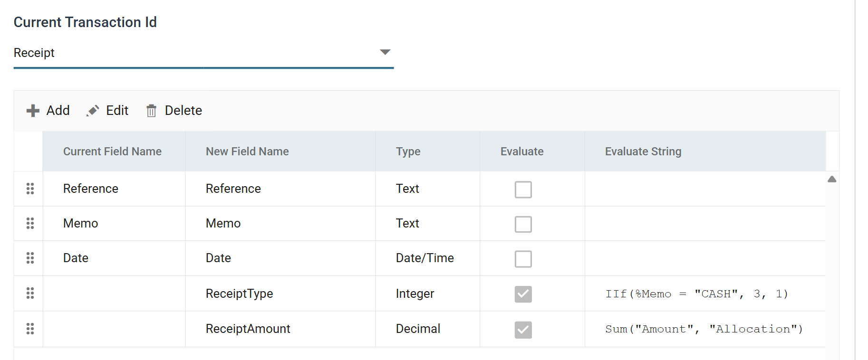Click the Edit pencil icon
This screenshot has height=360, width=868.
point(93,111)
